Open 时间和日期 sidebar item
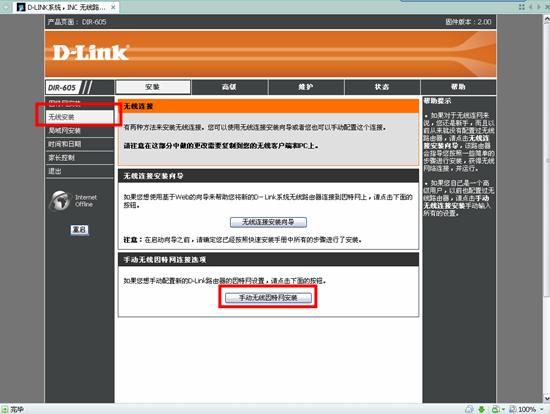 [x=80, y=144]
